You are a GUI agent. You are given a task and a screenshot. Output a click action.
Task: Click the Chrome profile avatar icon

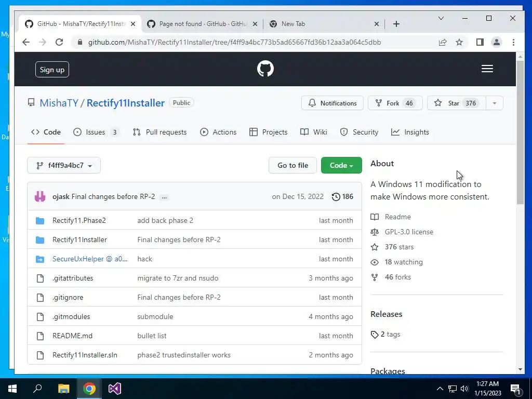click(x=496, y=42)
